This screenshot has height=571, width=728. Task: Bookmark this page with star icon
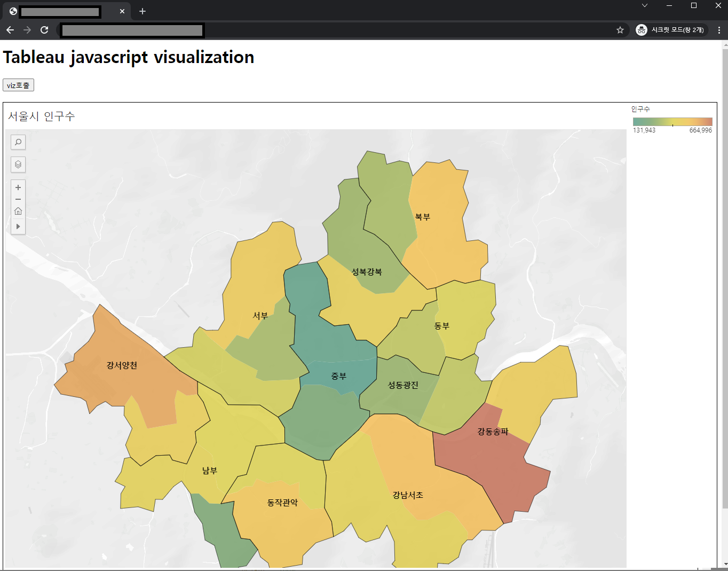620,30
